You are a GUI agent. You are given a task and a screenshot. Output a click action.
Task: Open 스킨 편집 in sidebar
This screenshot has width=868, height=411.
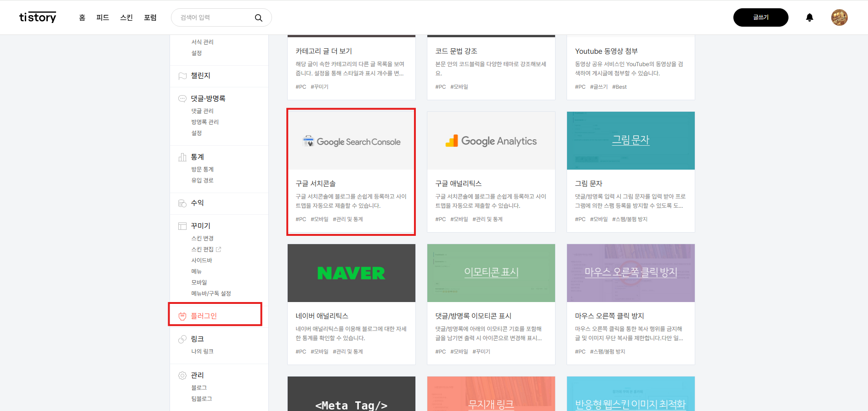(203, 249)
